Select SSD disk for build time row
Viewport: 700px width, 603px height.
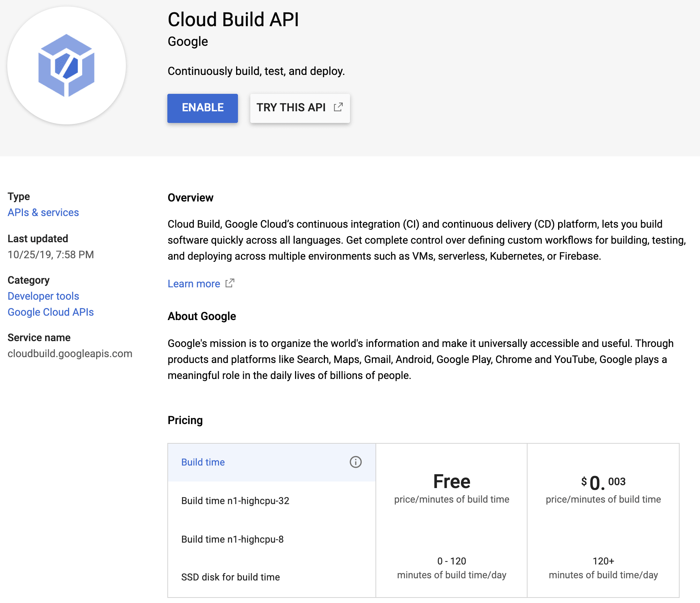pos(272,577)
